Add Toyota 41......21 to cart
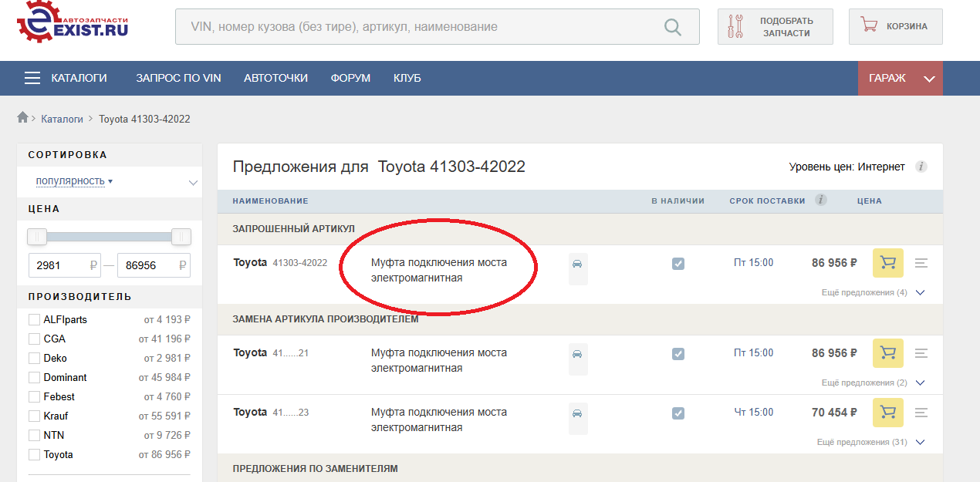Viewport: 980px width, 482px height. (x=888, y=353)
